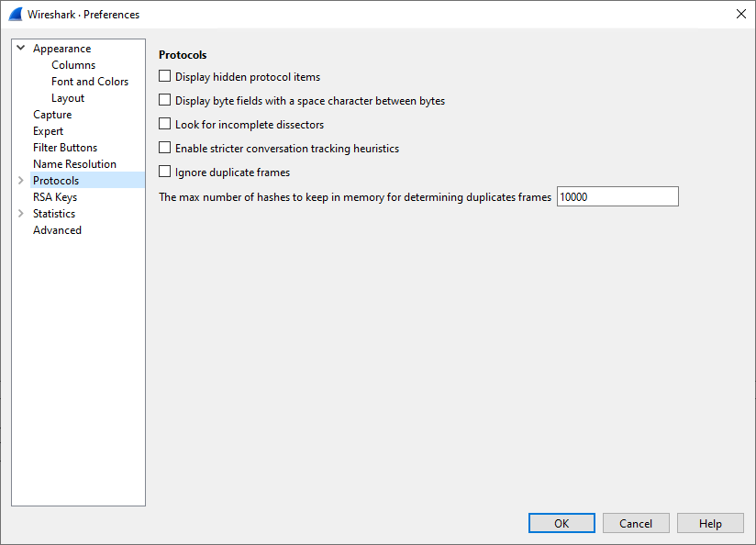The width and height of the screenshot is (756, 545).
Task: Click the max hashes input field
Action: pyautogui.click(x=617, y=196)
